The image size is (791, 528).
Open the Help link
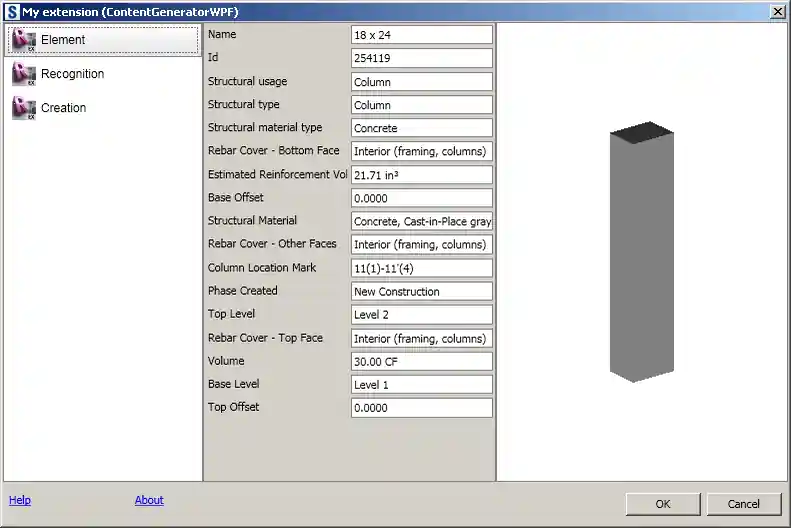click(x=20, y=500)
